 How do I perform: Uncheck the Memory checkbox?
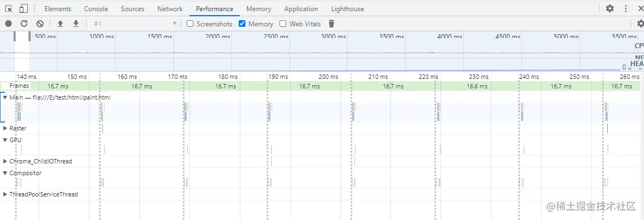[242, 24]
